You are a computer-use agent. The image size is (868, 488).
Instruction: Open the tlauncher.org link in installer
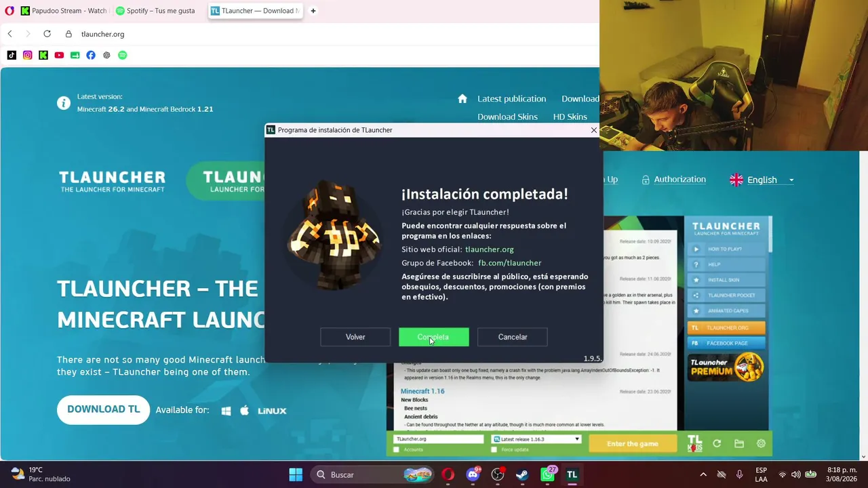pyautogui.click(x=490, y=249)
